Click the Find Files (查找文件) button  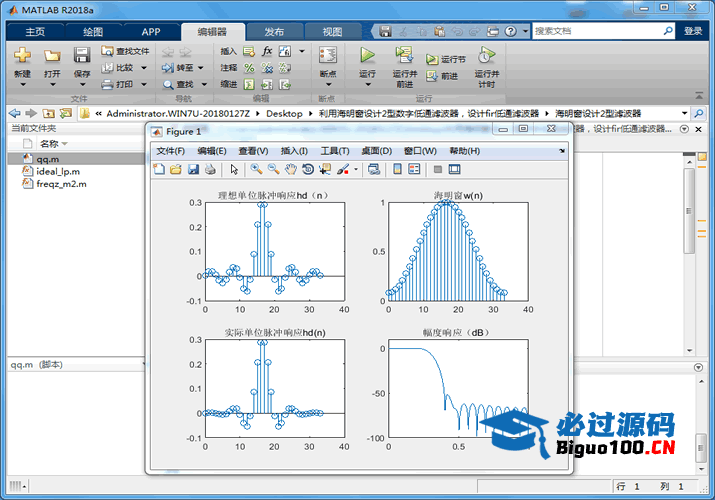coord(125,51)
